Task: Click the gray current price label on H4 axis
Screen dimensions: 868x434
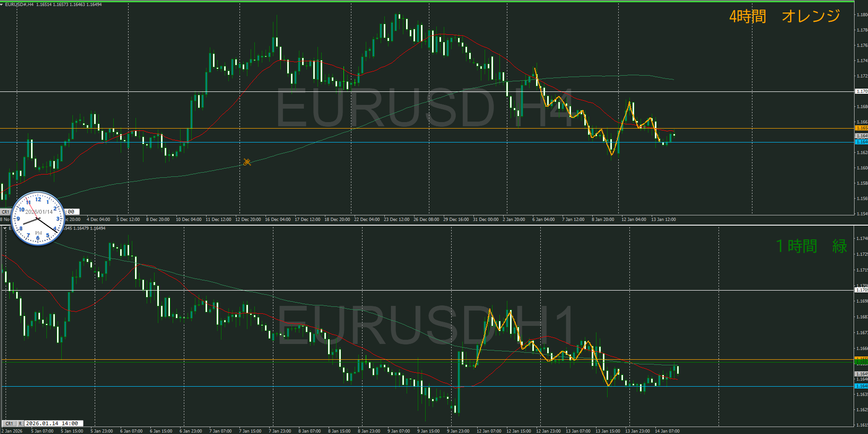Action: [861, 136]
